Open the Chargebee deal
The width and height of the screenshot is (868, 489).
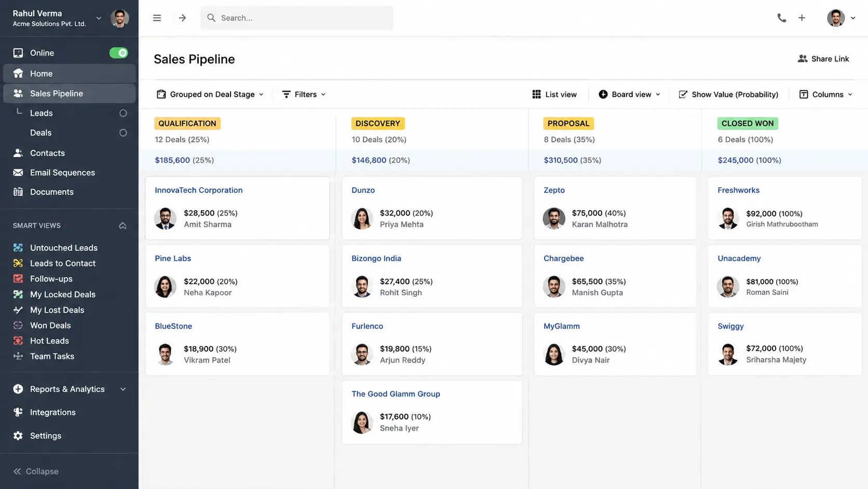click(563, 258)
